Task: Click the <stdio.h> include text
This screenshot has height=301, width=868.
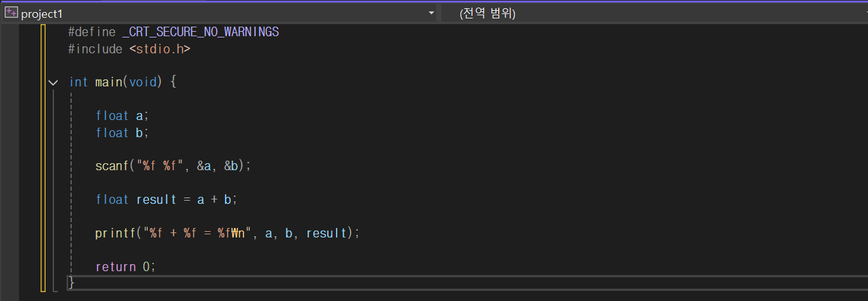Action: [x=160, y=49]
